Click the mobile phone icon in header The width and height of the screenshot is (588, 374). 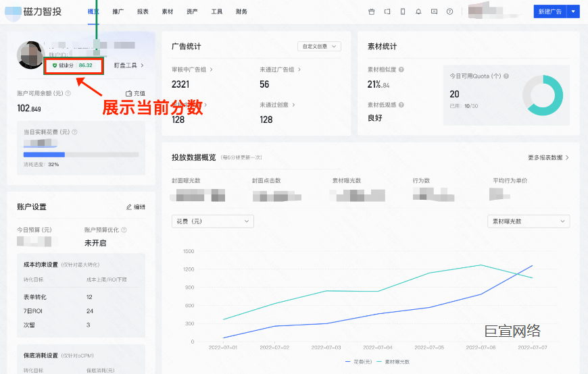pos(403,11)
